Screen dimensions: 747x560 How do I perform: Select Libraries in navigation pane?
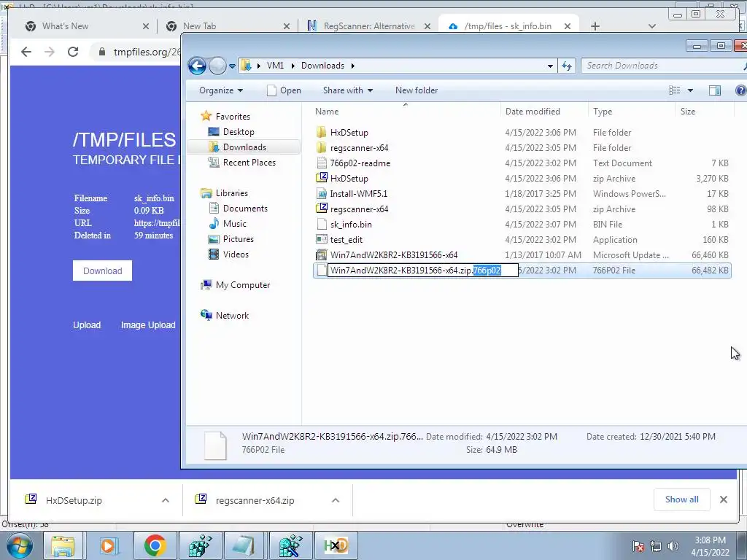[x=231, y=192]
